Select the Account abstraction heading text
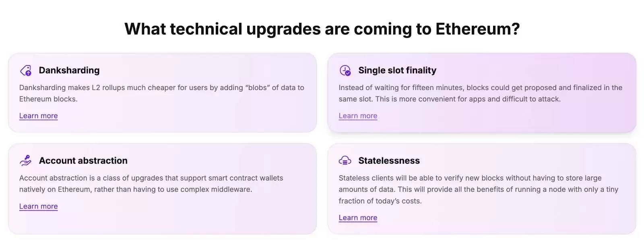This screenshot has height=248, width=644. pyautogui.click(x=83, y=160)
